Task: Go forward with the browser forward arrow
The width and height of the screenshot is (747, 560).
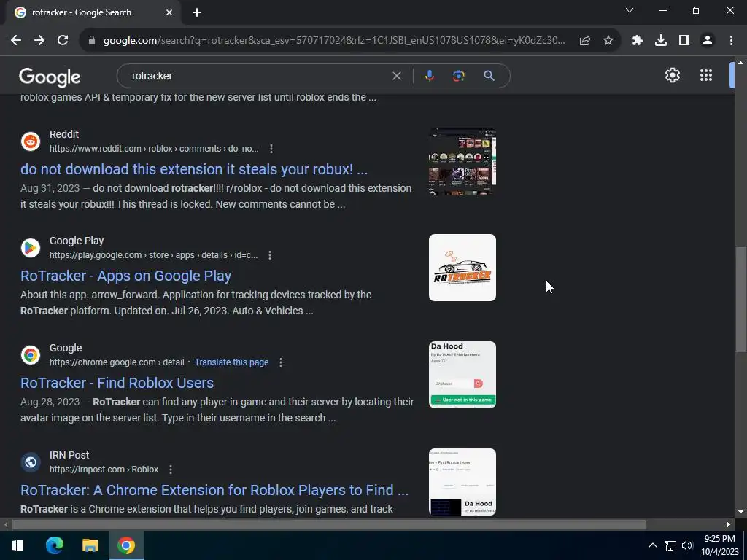Action: (x=39, y=41)
